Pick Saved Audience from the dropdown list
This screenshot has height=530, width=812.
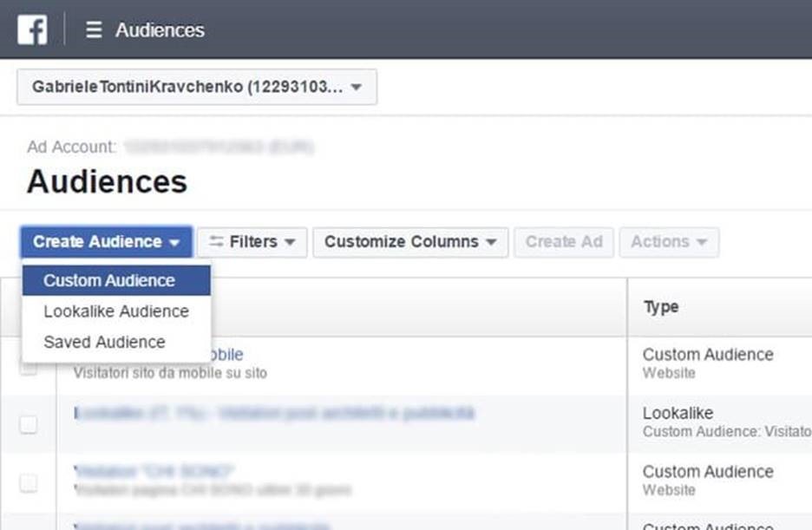tap(104, 342)
